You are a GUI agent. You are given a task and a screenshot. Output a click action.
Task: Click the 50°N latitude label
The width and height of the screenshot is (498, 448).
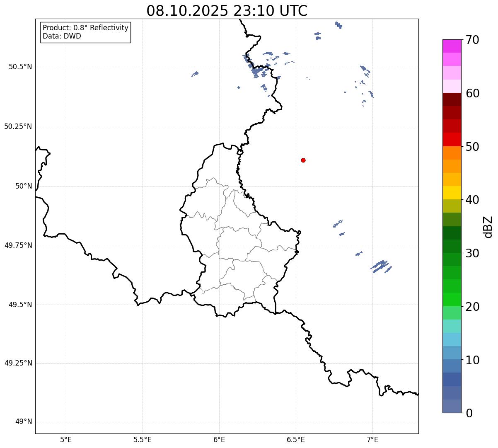[x=24, y=186]
